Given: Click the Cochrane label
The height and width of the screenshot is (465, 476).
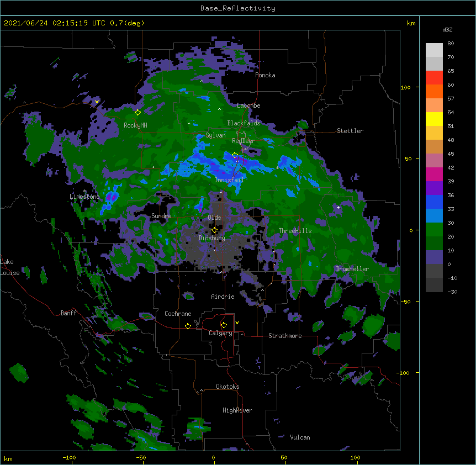Looking at the screenshot, I should click(178, 314).
